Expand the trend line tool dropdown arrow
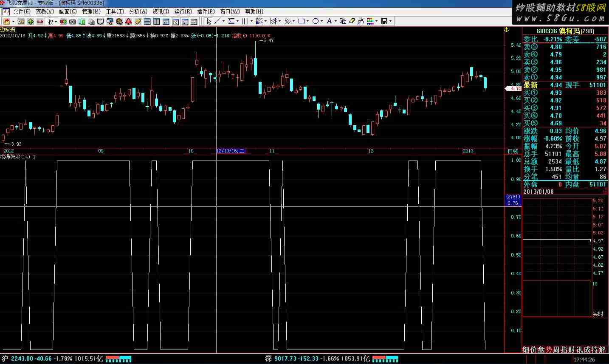Screen dimensions: 609x364 click(223, 21)
